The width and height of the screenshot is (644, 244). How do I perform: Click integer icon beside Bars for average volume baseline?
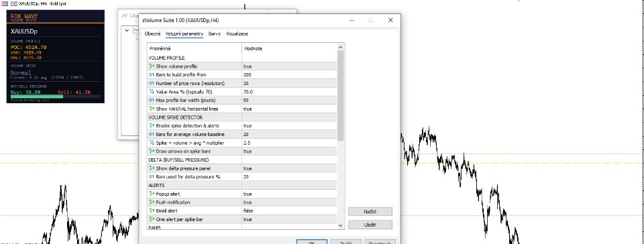(152, 134)
